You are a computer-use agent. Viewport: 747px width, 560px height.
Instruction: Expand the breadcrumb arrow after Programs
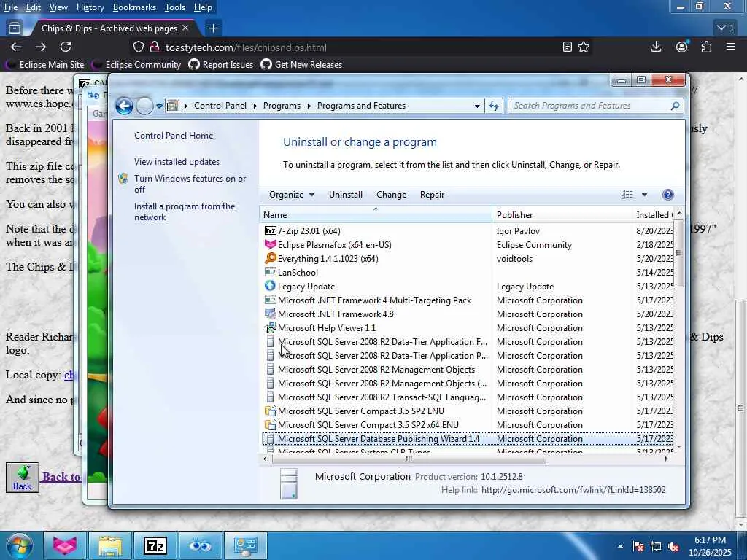[309, 106]
